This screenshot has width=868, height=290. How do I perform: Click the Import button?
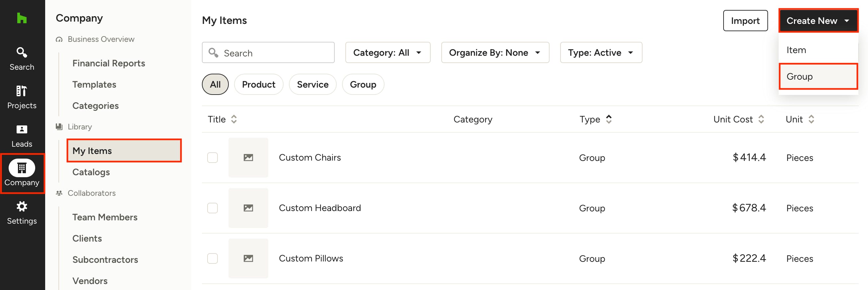745,21
